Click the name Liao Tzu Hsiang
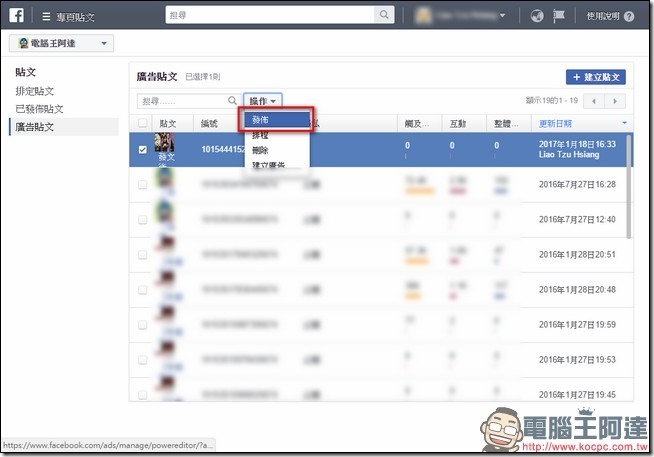Screen dimensions: 654x457 (569, 154)
